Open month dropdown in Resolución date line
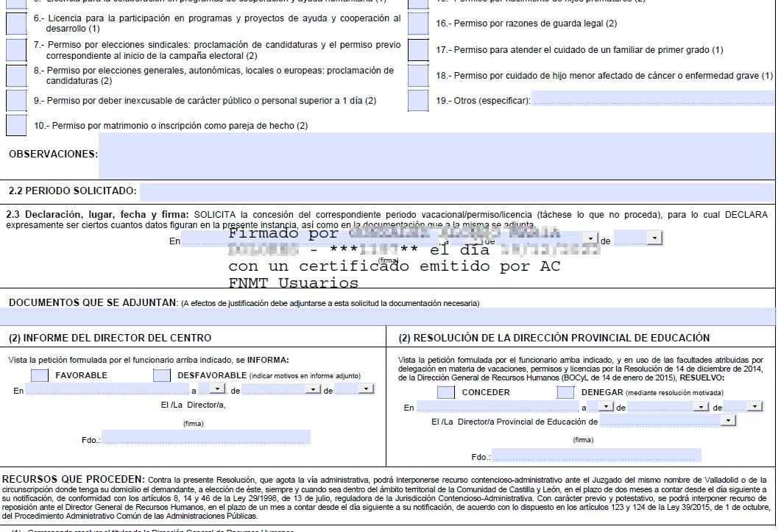Screen dimensions: 781x532 [x=702, y=406]
